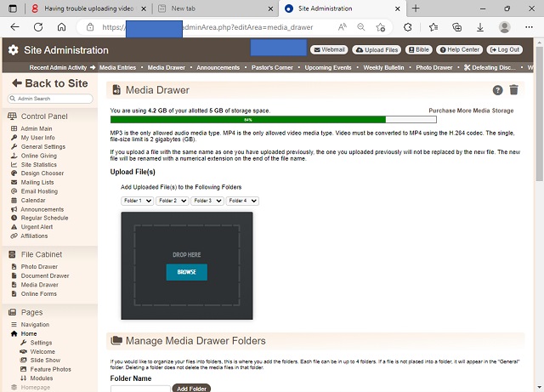Screen dimensions: 544x392
Task: Click the page vertical scrollbar
Action: 539,114
